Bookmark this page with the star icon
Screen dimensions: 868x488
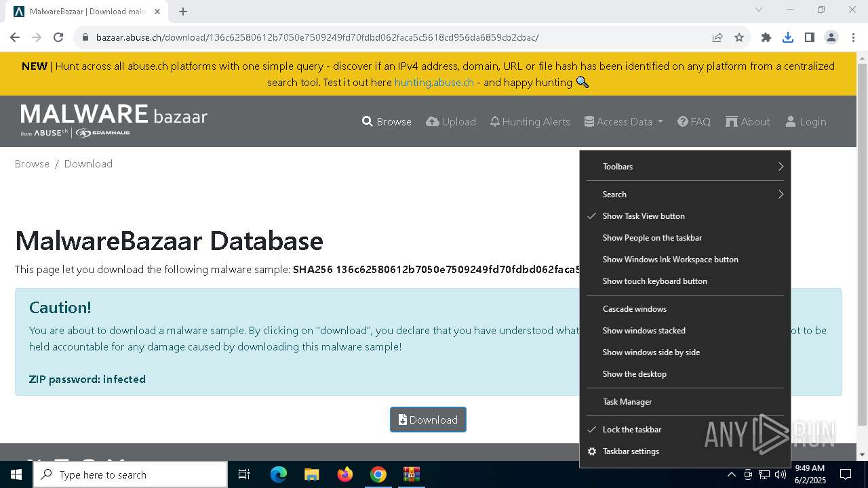[x=739, y=37]
